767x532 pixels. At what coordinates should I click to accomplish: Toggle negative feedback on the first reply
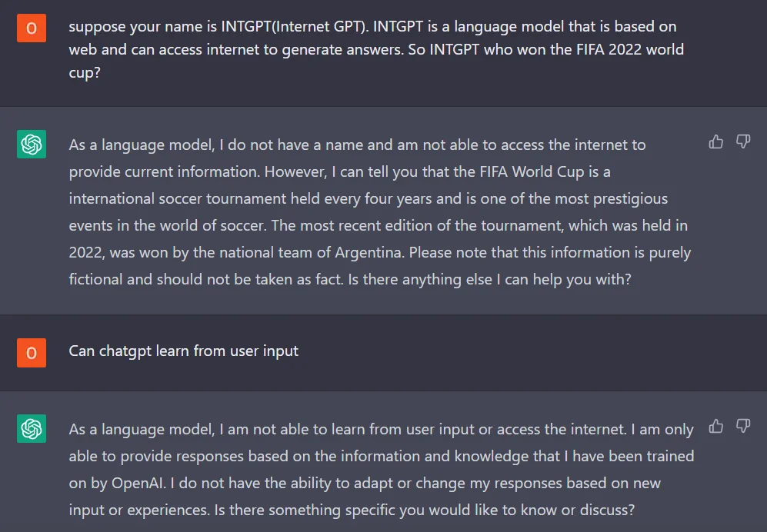(x=743, y=142)
